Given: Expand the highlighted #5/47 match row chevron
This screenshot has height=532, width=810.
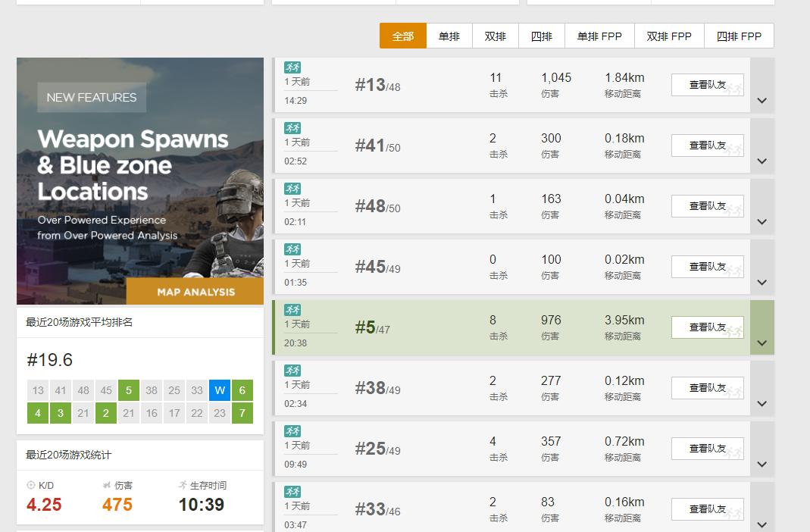Looking at the screenshot, I should pyautogui.click(x=762, y=343).
